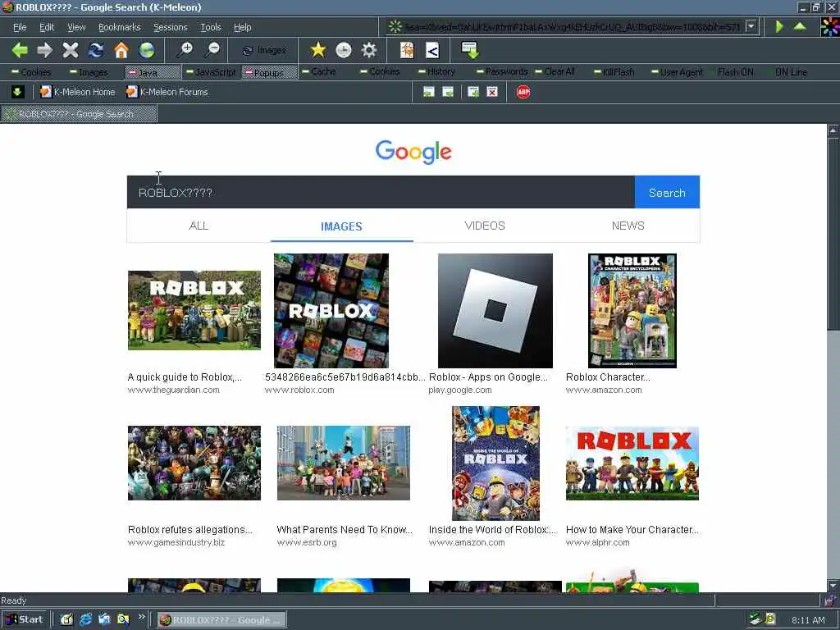Open the K-Meleon Forums bookmark
This screenshot has width=840, height=630.
tap(167, 92)
